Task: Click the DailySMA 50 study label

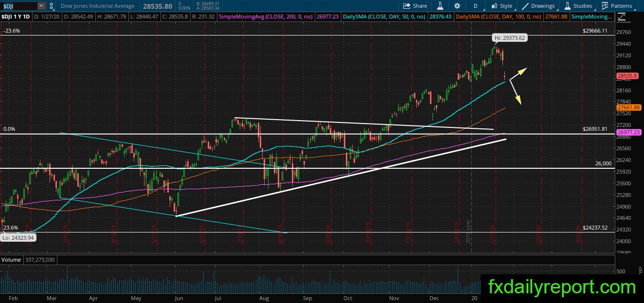Action: pyautogui.click(x=384, y=17)
